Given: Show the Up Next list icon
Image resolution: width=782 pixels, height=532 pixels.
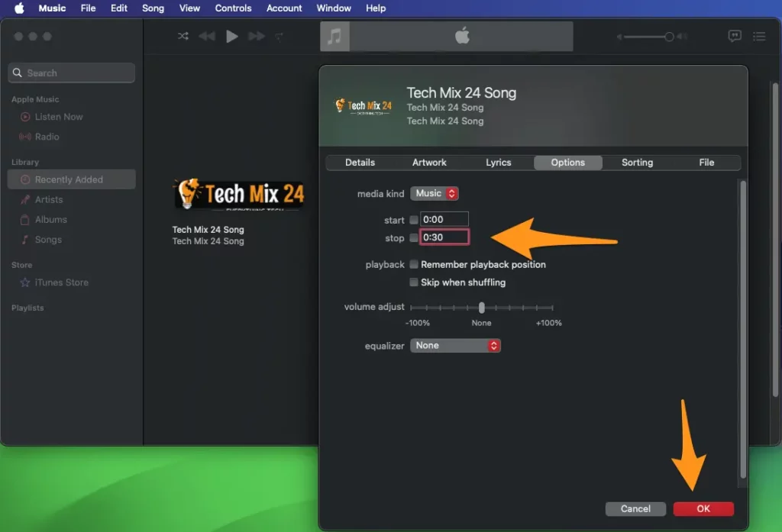Looking at the screenshot, I should pyautogui.click(x=759, y=36).
